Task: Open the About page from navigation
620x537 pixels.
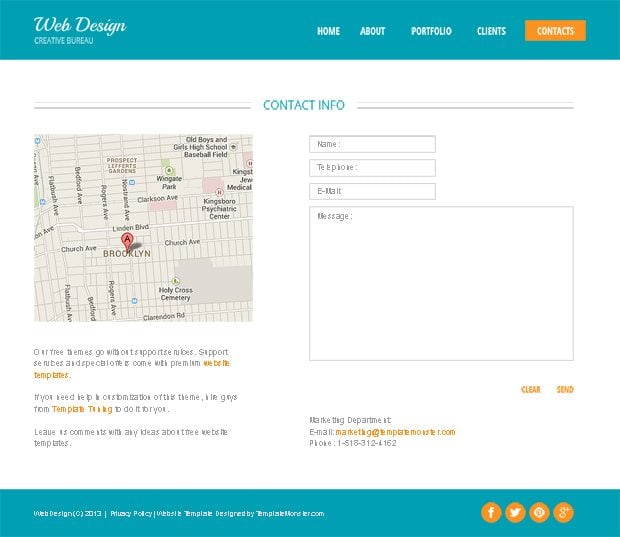Action: point(372,31)
